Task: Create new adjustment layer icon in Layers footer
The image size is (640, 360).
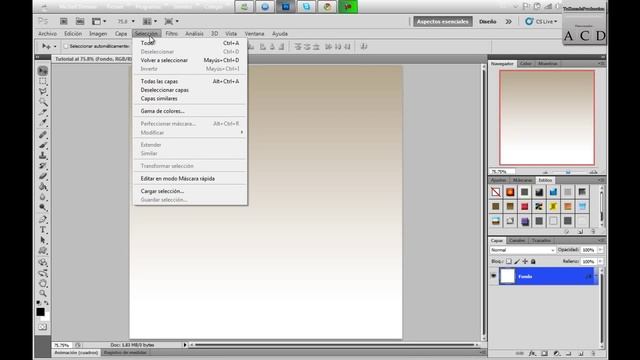Action: point(556,353)
